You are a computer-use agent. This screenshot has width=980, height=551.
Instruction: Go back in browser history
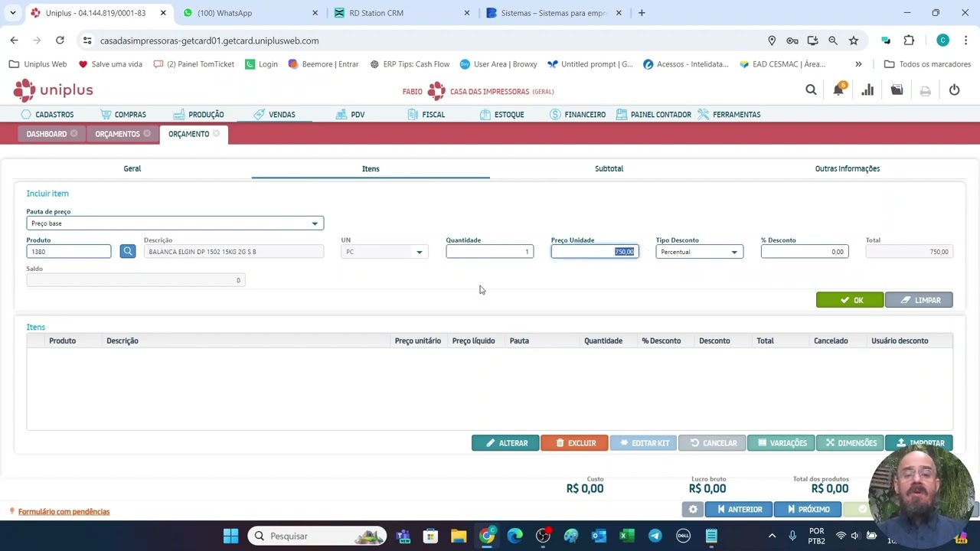coord(14,41)
